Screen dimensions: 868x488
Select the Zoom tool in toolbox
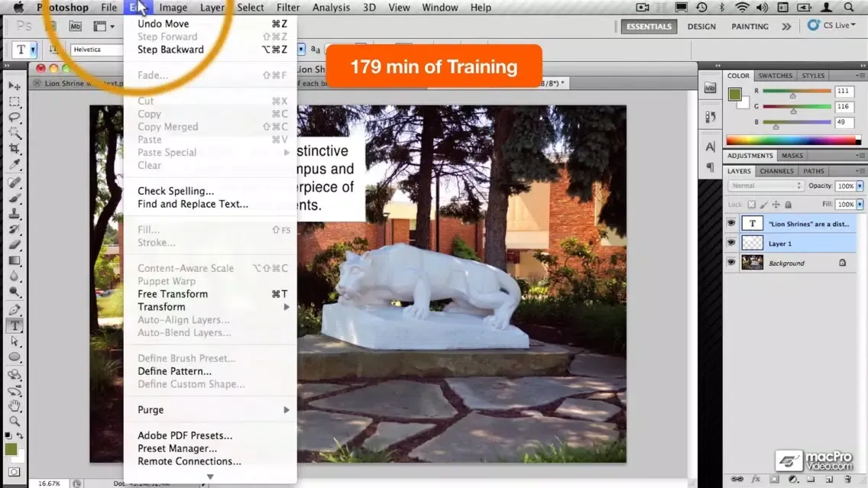15,421
